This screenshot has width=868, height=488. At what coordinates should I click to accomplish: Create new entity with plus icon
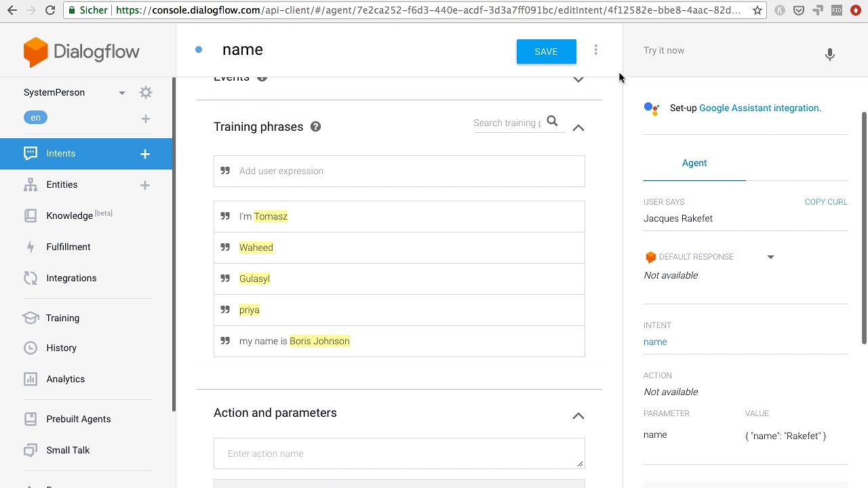pos(145,185)
